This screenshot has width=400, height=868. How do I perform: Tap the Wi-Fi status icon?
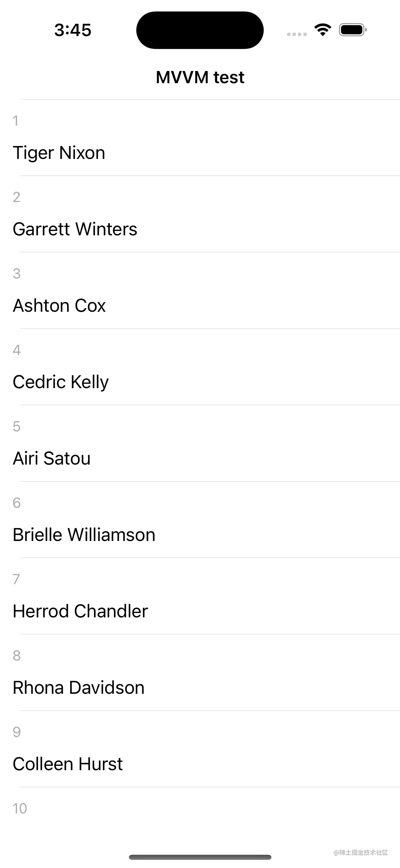coord(323,30)
